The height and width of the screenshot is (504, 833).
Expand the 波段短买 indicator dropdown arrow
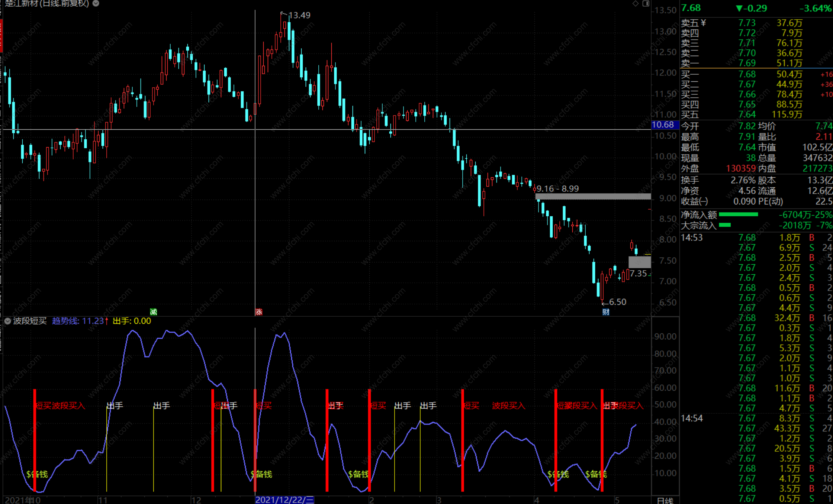click(7, 321)
